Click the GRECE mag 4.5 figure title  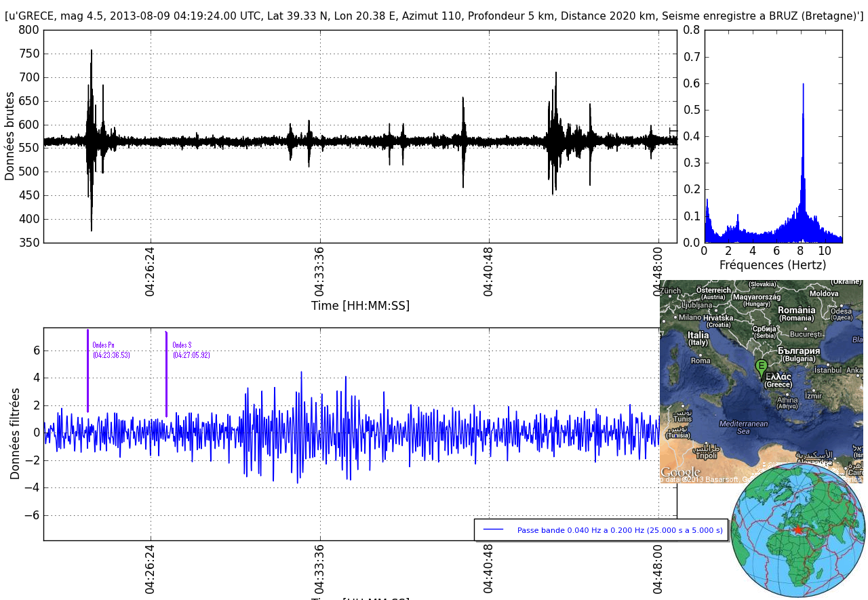coord(434,16)
